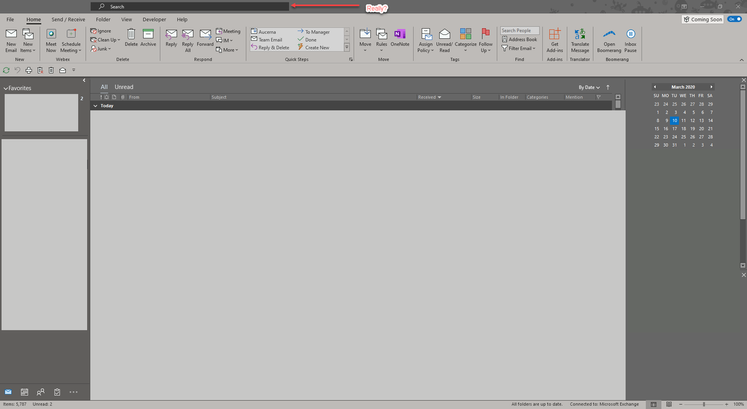747x409 pixels.
Task: Open Boomerang from the ribbon
Action: click(609, 40)
